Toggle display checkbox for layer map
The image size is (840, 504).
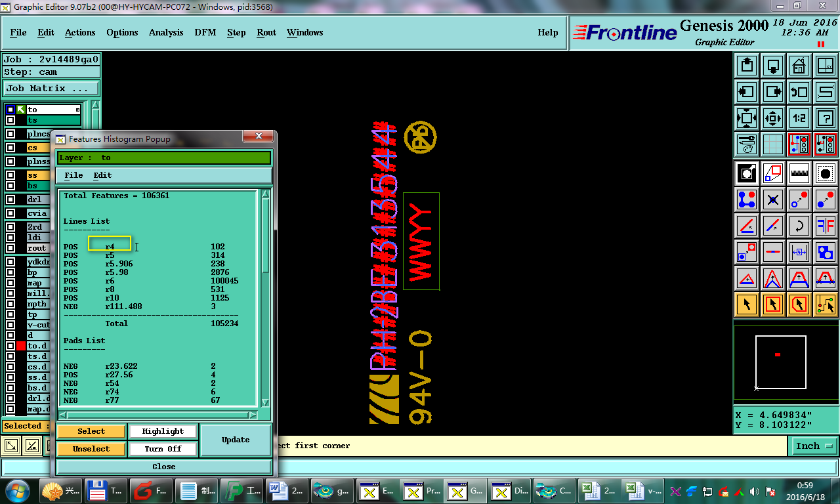(x=10, y=283)
